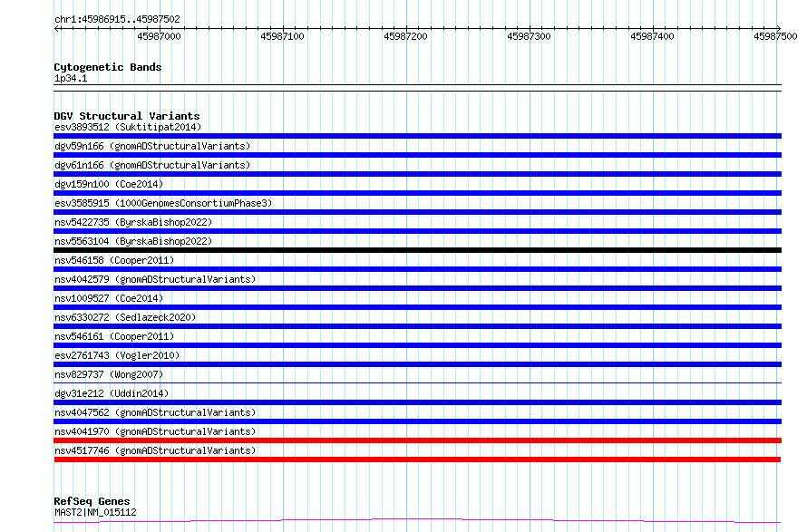
Task: Click ruler position 45987200
Action: (405, 36)
